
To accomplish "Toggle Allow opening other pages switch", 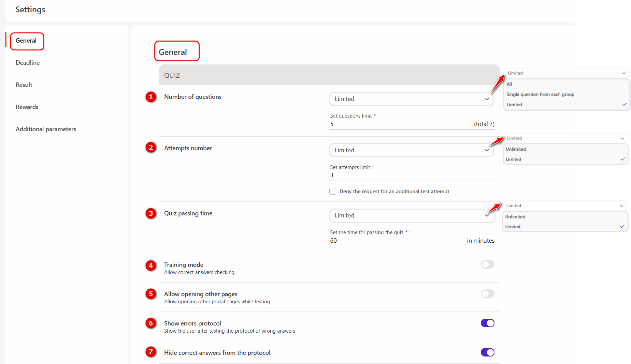I will pyautogui.click(x=487, y=294).
